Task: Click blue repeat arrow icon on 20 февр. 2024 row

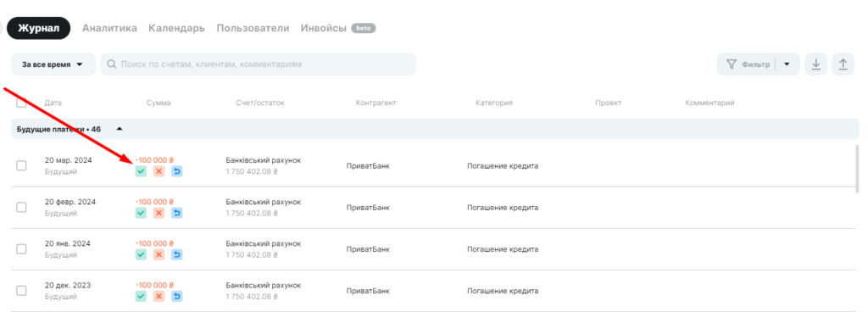Action: 176,213
